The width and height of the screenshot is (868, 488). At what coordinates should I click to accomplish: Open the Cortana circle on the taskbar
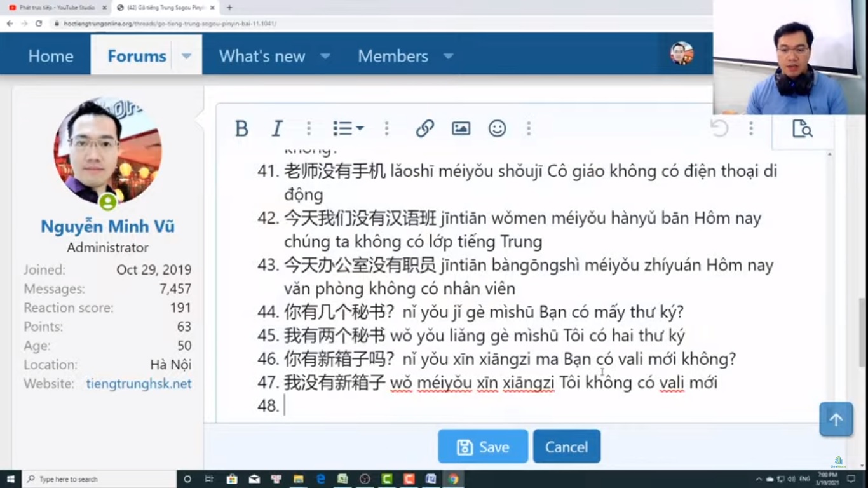[x=187, y=479]
